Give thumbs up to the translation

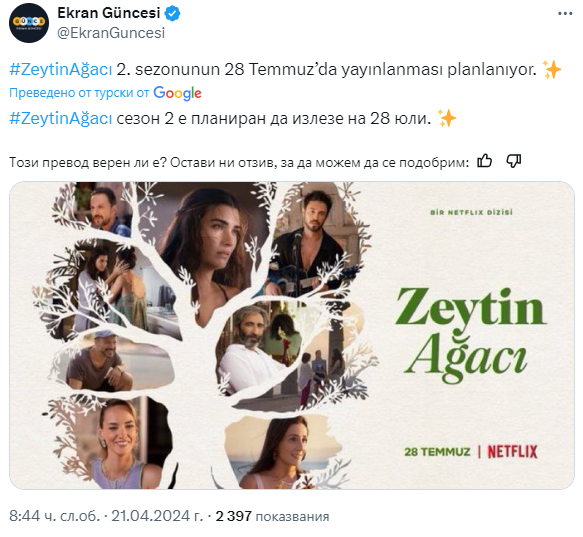tap(484, 161)
